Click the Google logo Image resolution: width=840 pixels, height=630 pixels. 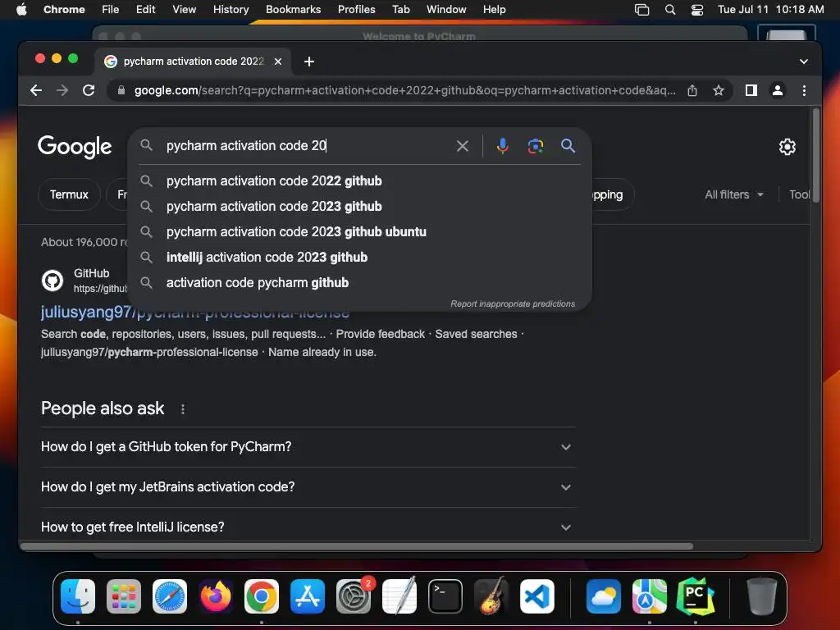click(75, 147)
